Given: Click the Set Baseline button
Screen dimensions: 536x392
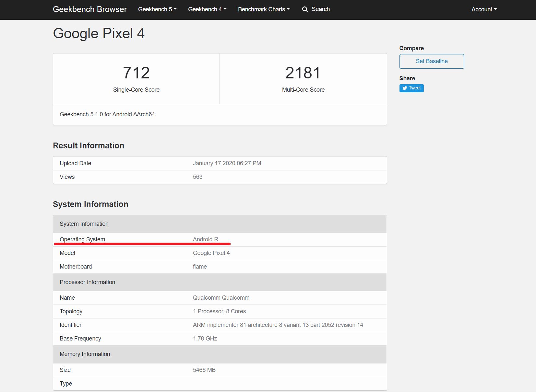Looking at the screenshot, I should tap(432, 61).
